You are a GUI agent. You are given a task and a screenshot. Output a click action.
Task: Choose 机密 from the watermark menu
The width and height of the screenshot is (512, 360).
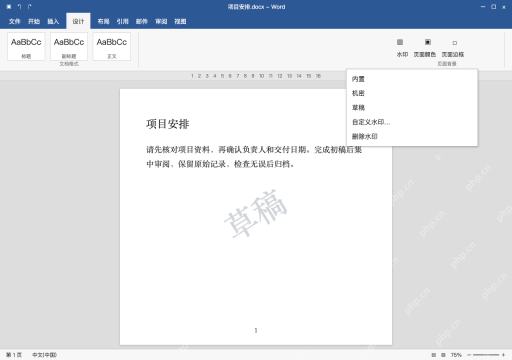(412, 93)
